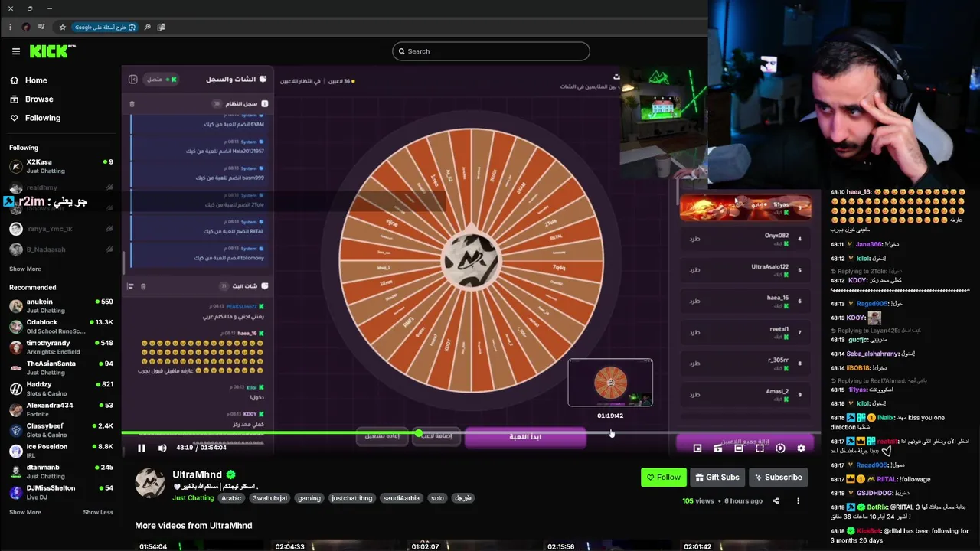The image size is (980, 551).
Task: Open the video's more options menu
Action: click(x=798, y=501)
